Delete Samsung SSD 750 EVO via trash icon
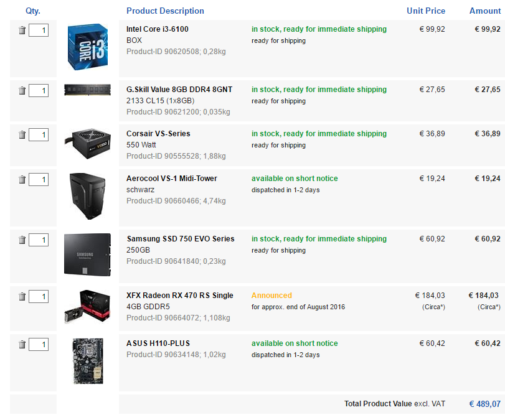The width and height of the screenshot is (505, 420). coord(22,240)
